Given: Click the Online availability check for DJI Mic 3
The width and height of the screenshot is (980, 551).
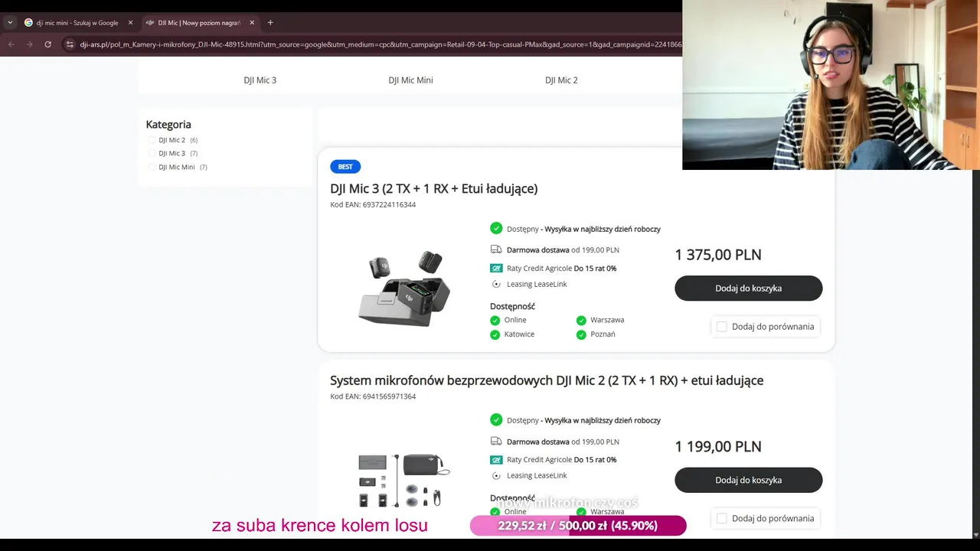Looking at the screenshot, I should 495,320.
